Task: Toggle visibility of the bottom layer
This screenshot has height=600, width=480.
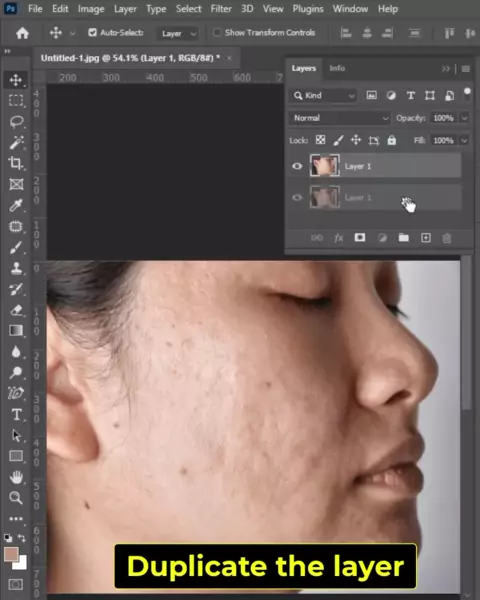Action: [x=297, y=197]
